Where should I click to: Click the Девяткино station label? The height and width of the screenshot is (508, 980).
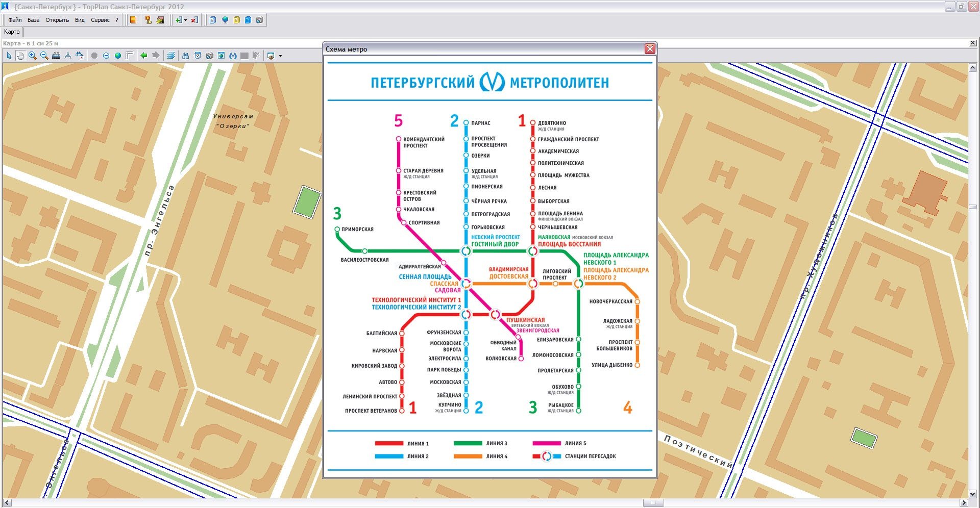(552, 123)
